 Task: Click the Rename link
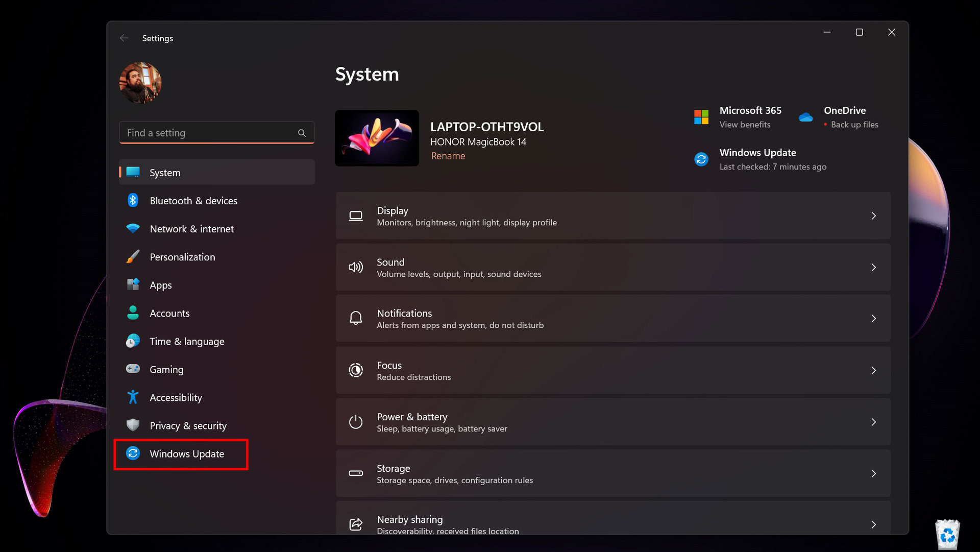click(448, 156)
